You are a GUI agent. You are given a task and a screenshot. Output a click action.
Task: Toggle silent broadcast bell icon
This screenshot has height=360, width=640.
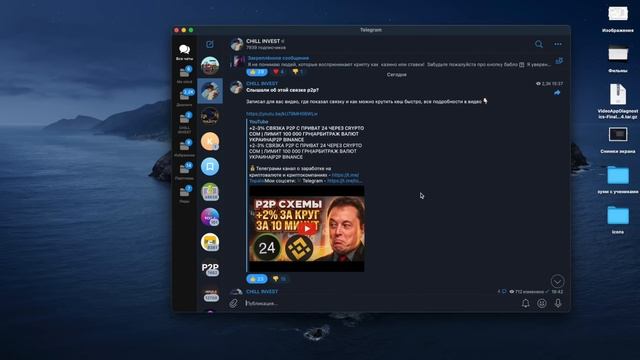pos(526,303)
